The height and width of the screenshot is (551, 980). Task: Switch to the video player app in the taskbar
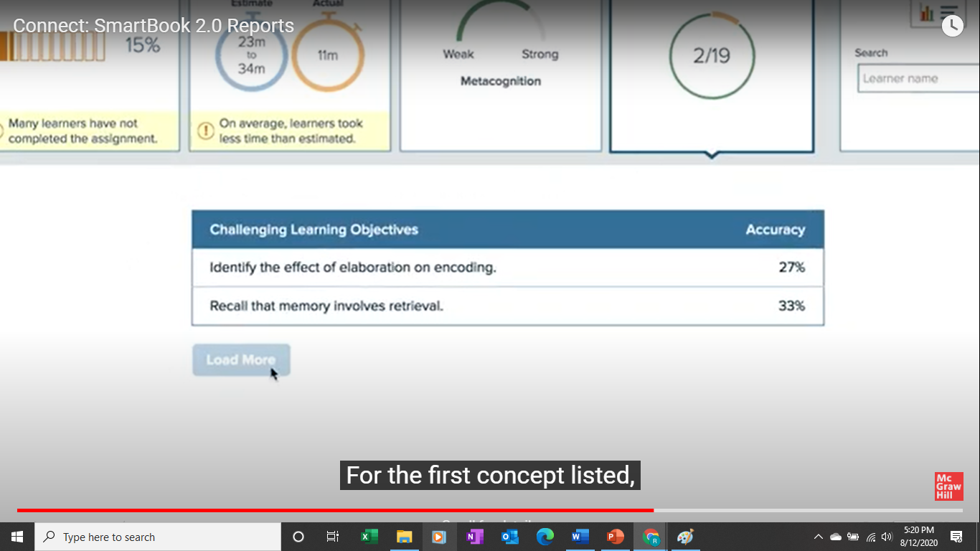(x=439, y=537)
